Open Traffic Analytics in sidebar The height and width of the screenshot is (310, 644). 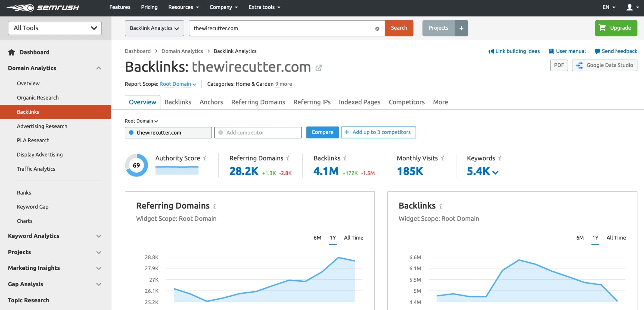click(x=36, y=169)
